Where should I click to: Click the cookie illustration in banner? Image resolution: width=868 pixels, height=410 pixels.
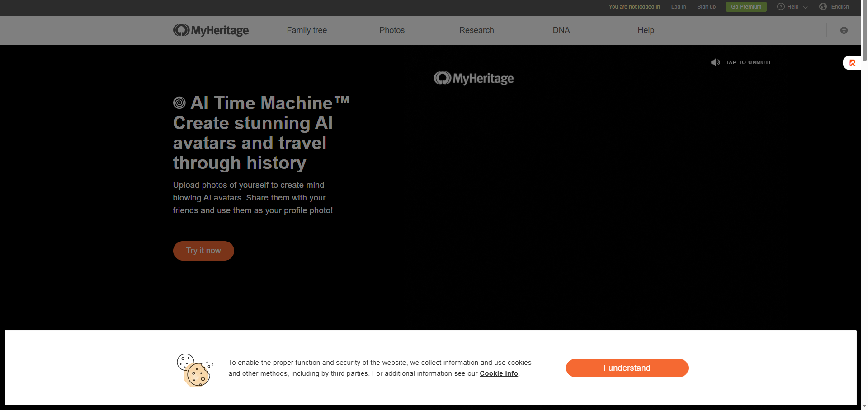pos(194,370)
